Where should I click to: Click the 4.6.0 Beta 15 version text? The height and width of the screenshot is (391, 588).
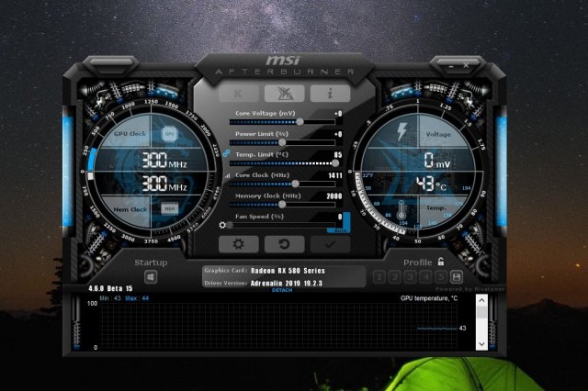[x=110, y=288]
